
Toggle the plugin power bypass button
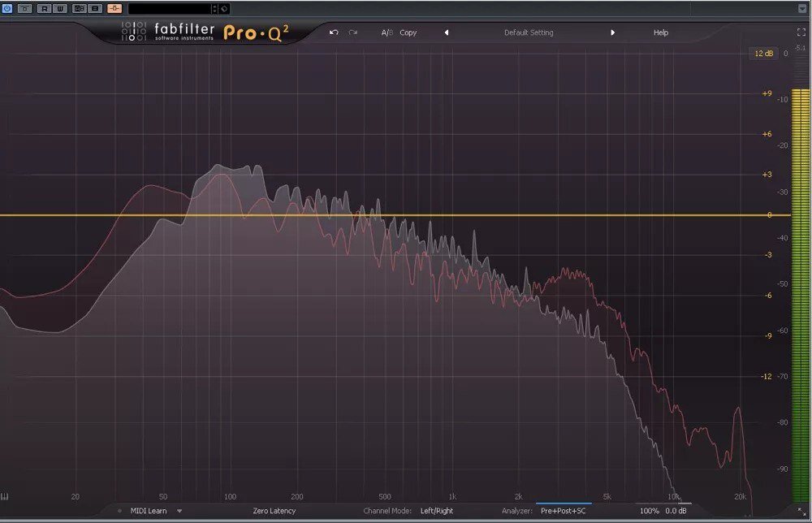[x=6, y=8]
